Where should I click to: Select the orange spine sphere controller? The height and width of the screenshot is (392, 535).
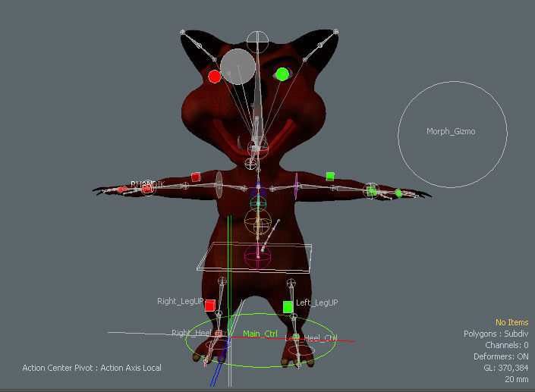[258, 221]
